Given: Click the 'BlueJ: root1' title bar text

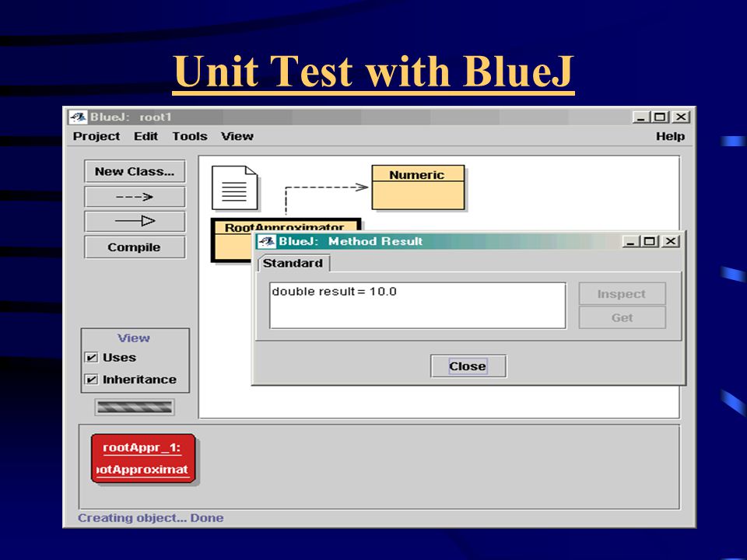Looking at the screenshot, I should (131, 117).
